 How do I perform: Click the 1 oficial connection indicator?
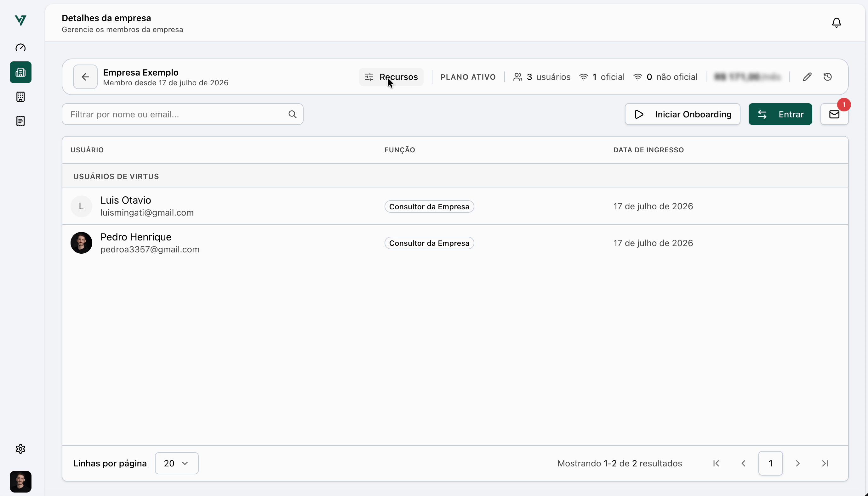(602, 77)
